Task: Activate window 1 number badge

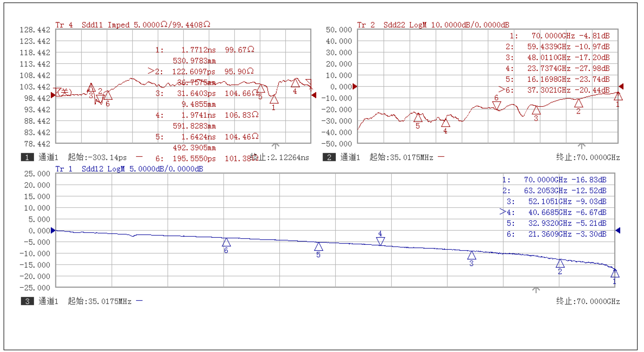Action: (27, 157)
